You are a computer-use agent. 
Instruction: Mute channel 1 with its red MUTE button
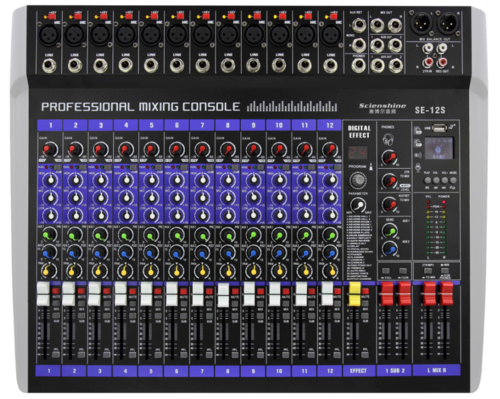click(x=56, y=291)
